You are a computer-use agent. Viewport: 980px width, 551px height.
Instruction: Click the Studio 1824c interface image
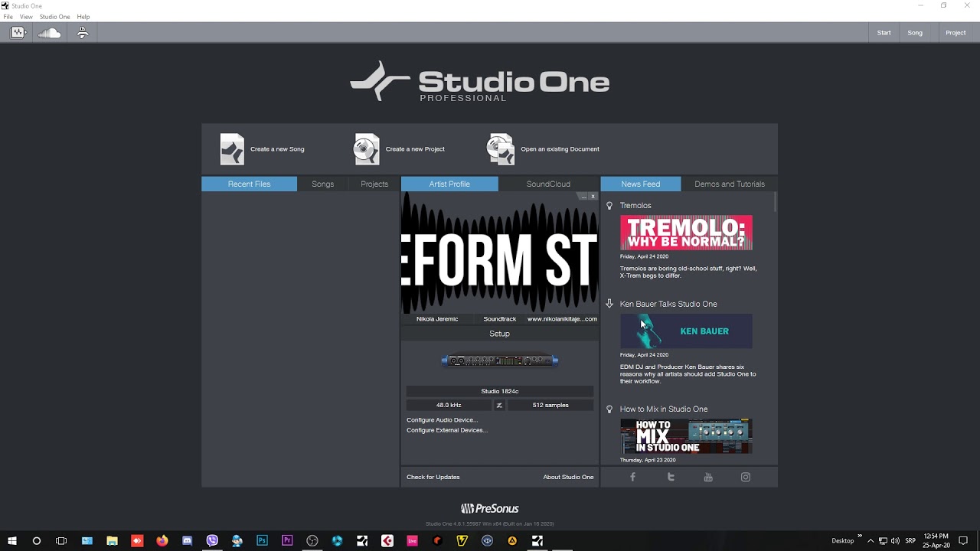(x=500, y=360)
